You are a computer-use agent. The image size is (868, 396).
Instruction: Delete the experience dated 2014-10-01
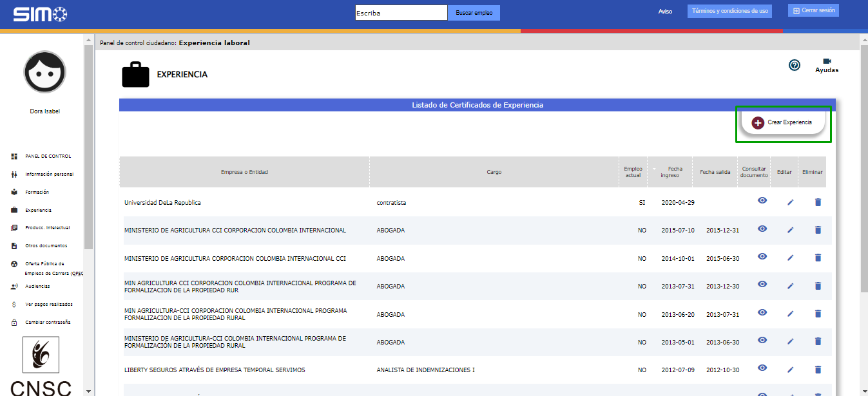click(x=818, y=258)
